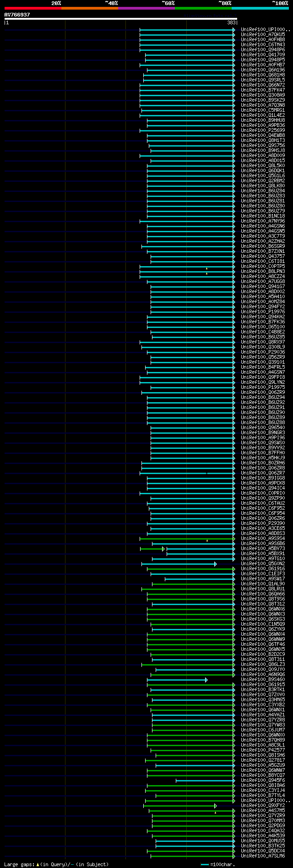Open hit UniRef100_Q41709
293x868 pixels.
click(x=263, y=55)
